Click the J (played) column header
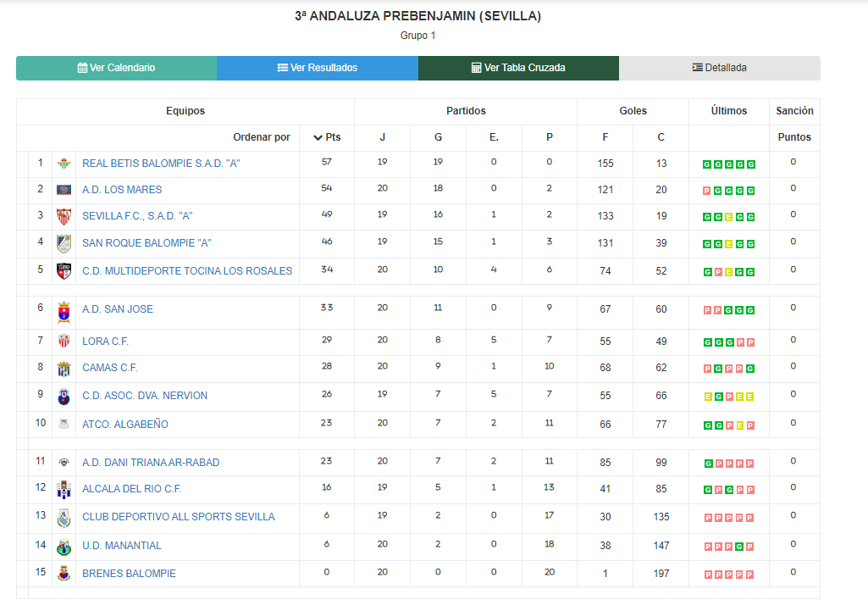The height and width of the screenshot is (600, 868). (383, 137)
